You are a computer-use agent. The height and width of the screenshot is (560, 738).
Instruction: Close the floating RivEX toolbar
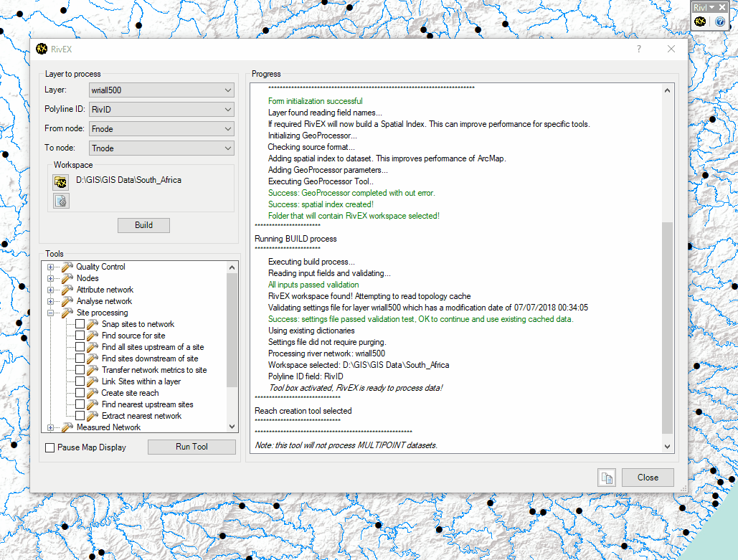[x=722, y=7]
